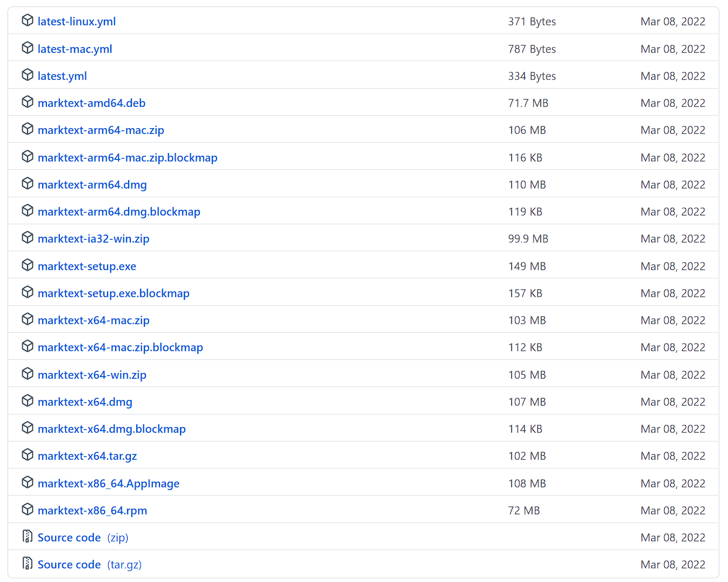This screenshot has height=582, width=728.
Task: Download marktext-setup.exe installer
Action: pyautogui.click(x=87, y=266)
